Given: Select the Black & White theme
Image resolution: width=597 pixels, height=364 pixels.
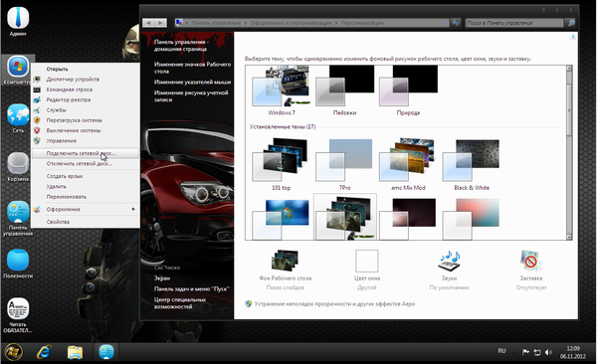Looking at the screenshot, I should click(472, 164).
